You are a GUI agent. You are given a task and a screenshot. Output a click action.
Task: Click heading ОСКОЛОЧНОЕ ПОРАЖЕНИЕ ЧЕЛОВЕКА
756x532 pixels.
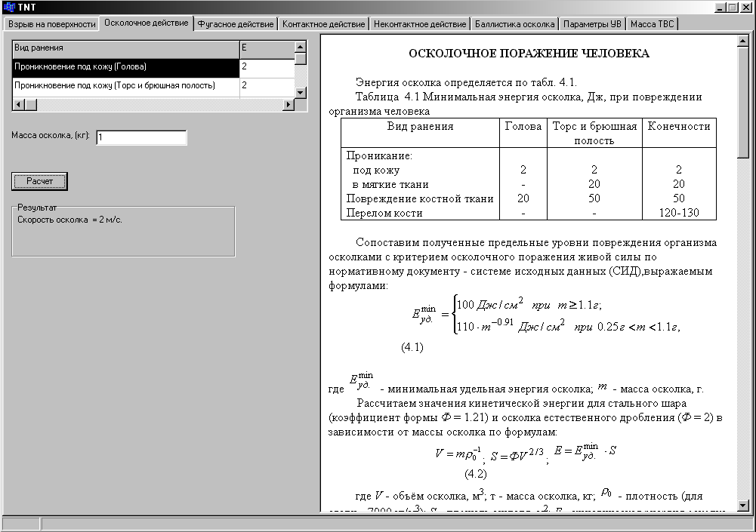[529, 54]
